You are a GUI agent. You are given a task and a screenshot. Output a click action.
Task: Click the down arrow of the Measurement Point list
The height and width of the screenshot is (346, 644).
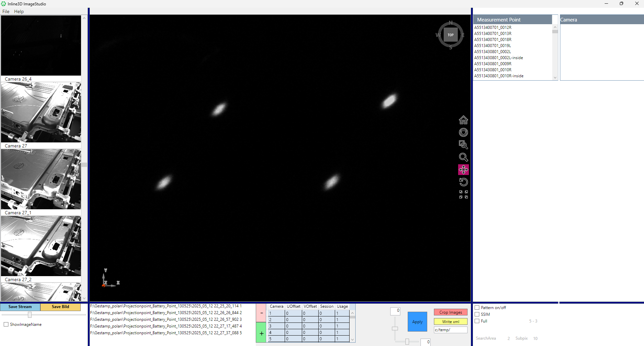(555, 78)
